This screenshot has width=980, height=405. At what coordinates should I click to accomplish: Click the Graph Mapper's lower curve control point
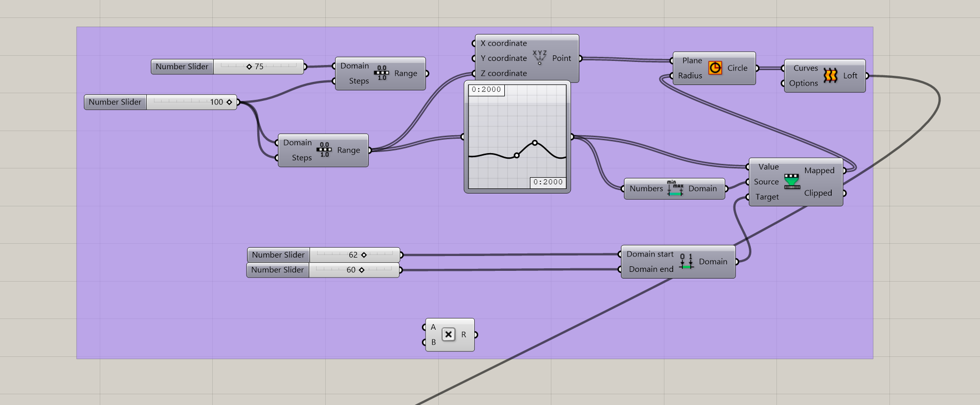516,155
